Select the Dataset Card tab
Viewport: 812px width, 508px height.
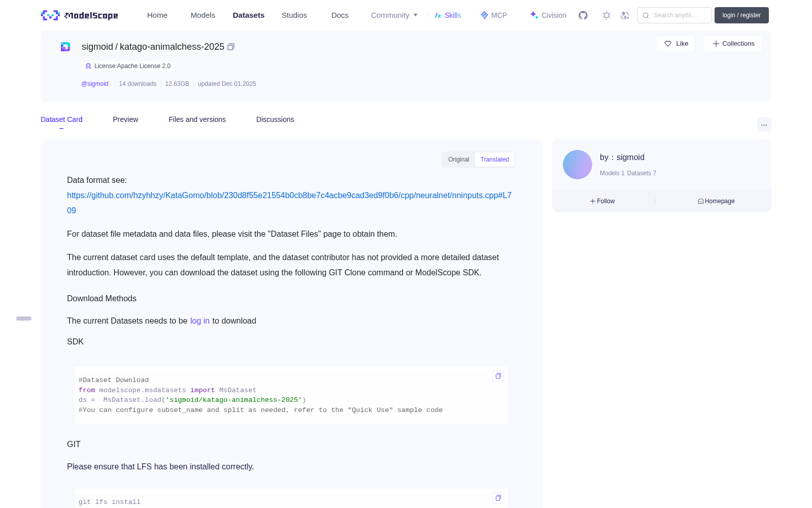click(x=61, y=119)
